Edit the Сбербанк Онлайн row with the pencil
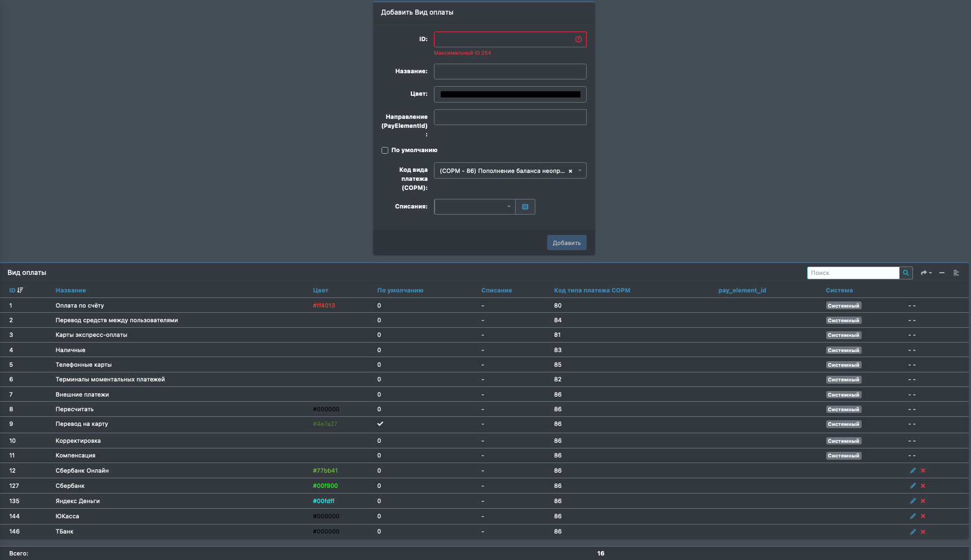The height and width of the screenshot is (560, 971). pos(913,470)
